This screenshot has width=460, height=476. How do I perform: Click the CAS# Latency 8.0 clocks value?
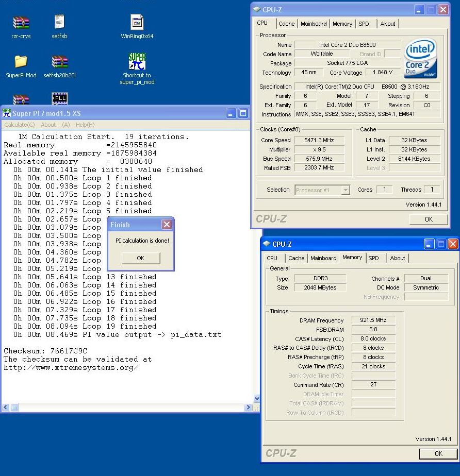pyautogui.click(x=373, y=338)
